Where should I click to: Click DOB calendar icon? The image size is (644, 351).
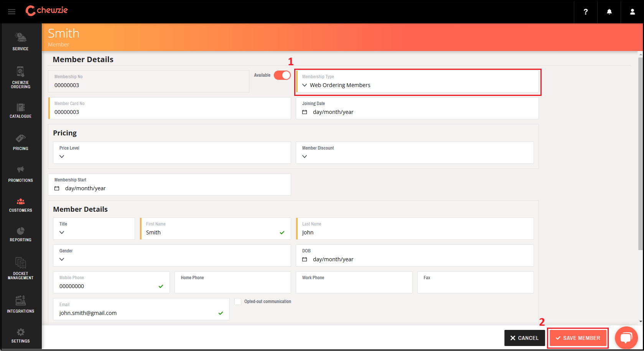click(x=305, y=259)
